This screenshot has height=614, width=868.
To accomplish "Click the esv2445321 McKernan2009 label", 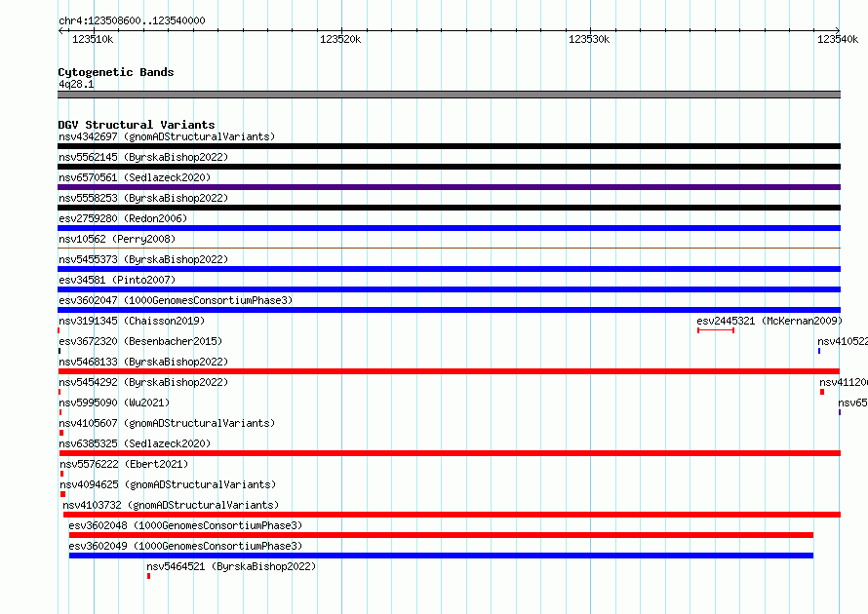I will point(769,321).
